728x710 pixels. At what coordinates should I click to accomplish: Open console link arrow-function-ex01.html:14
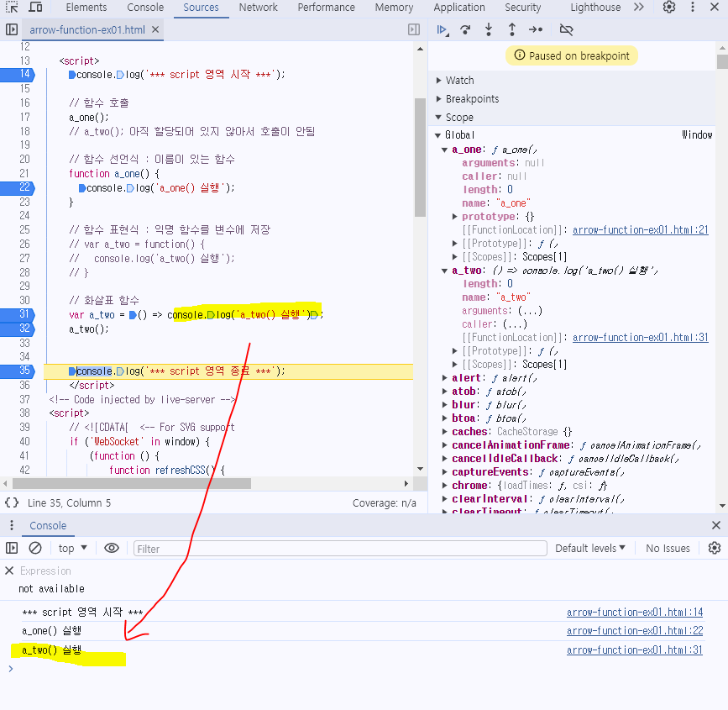[635, 613]
